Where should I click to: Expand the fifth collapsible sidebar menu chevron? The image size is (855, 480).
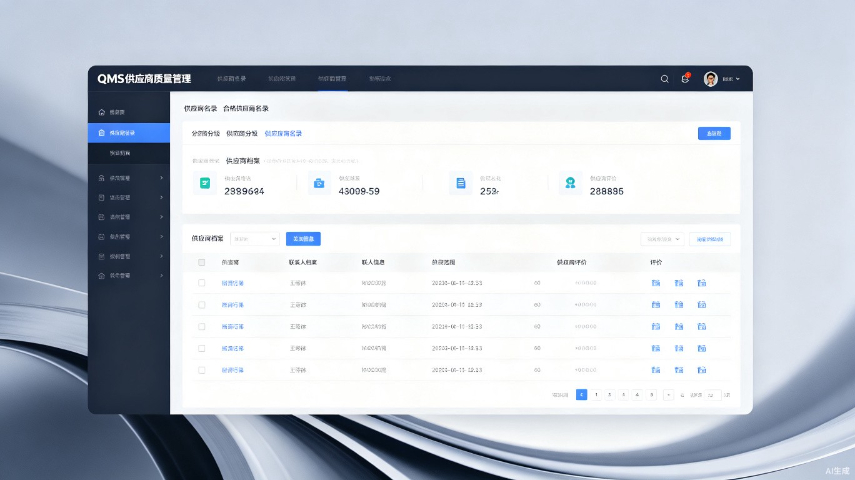(x=161, y=256)
